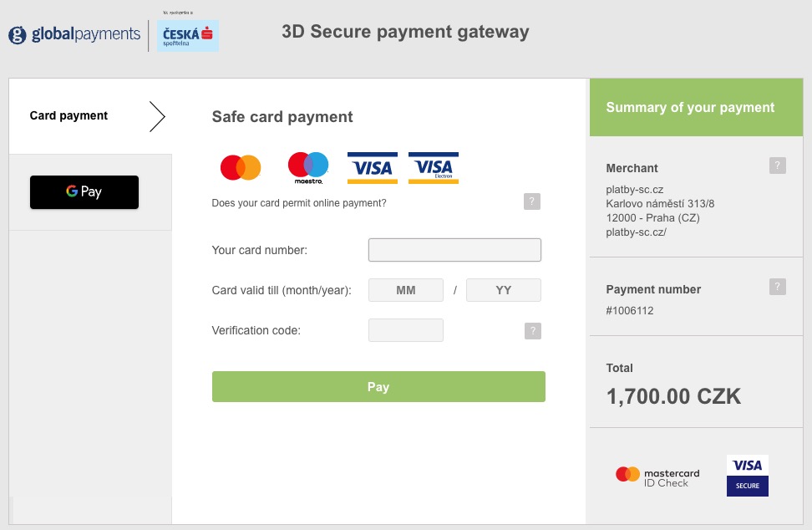Choose the Google Pay payment option
Screen dimensions: 812x530
pyautogui.click(x=84, y=192)
